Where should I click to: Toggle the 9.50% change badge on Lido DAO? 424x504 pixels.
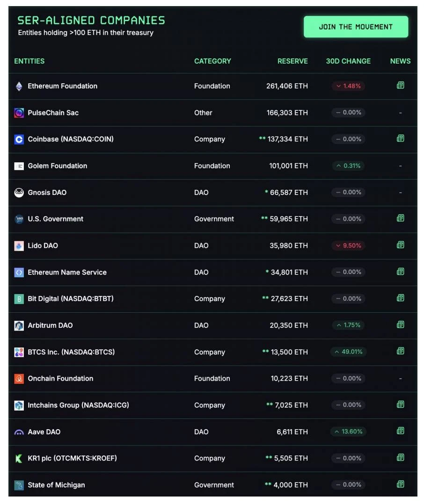(x=348, y=245)
